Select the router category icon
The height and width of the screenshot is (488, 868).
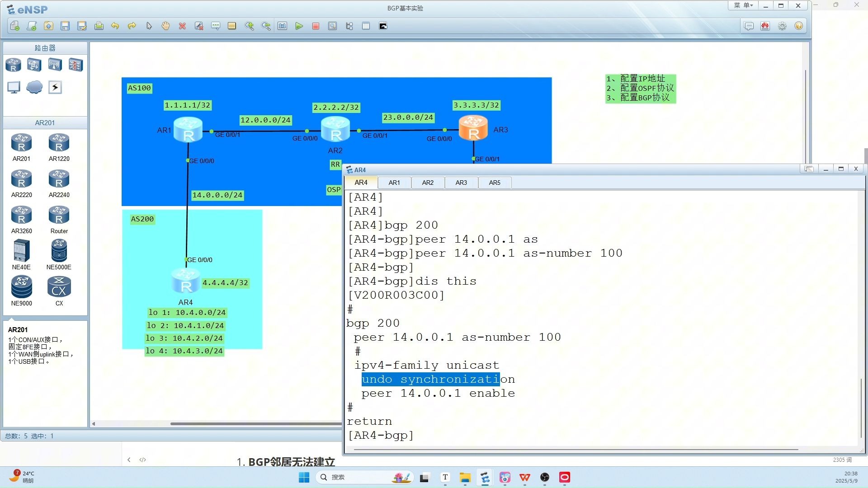click(x=13, y=65)
